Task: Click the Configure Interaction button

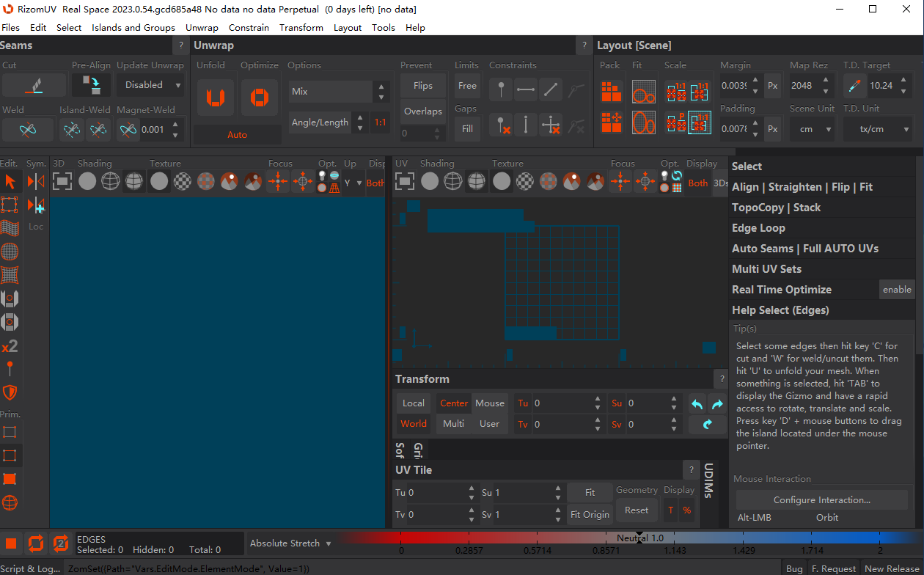Action: pos(821,500)
